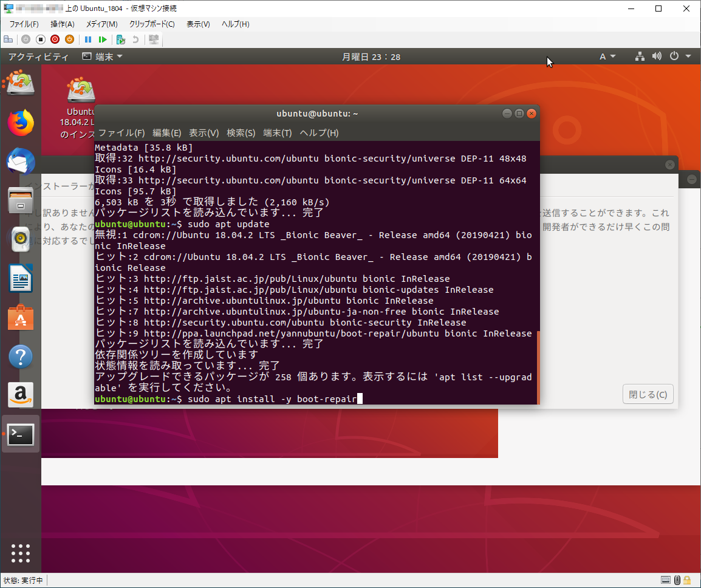Click the Revert checkpoint toolbar icon
Viewport: 701px width, 588px height.
[x=135, y=39]
